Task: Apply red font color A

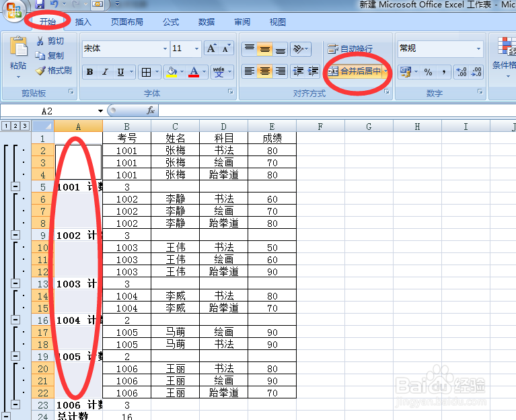Action: pyautogui.click(x=194, y=72)
